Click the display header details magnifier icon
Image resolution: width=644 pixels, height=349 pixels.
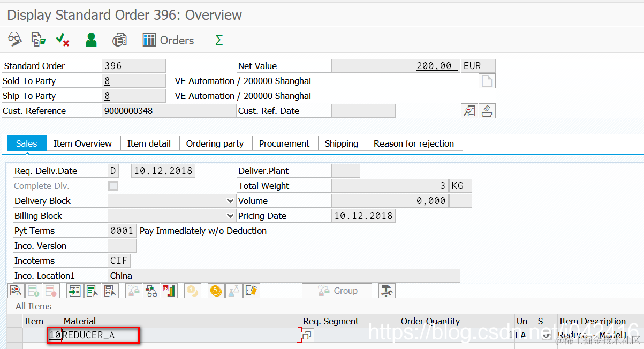(x=469, y=111)
